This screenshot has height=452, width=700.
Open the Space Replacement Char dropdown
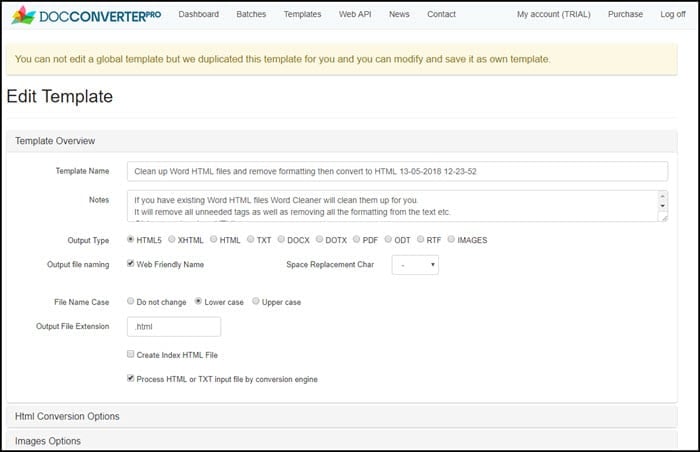(x=415, y=265)
